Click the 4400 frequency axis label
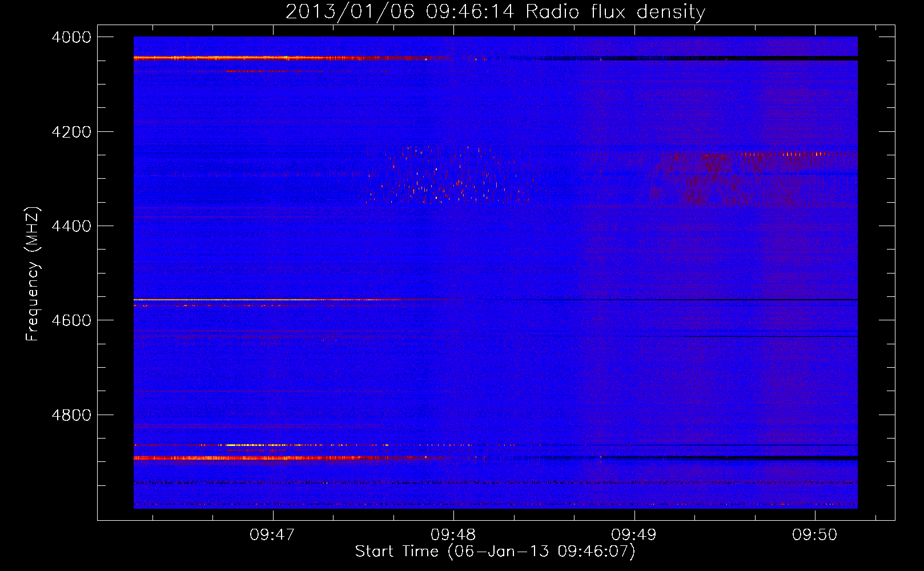Viewport: 924px width, 571px height. point(71,226)
